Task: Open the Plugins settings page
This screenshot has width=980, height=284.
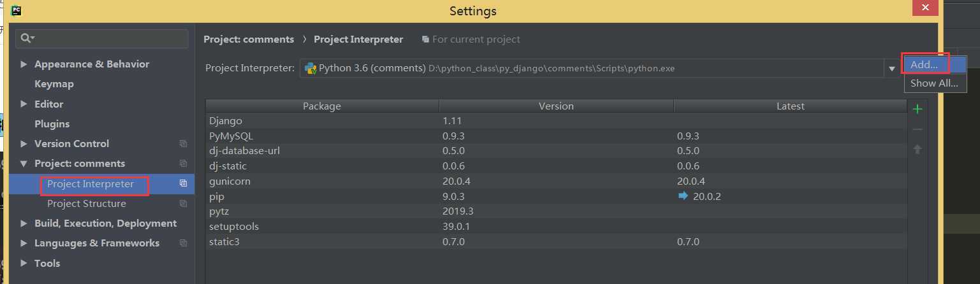Action: [x=52, y=124]
